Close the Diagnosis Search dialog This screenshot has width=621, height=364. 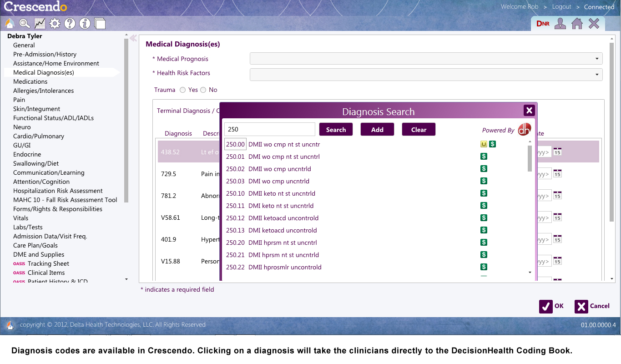click(x=529, y=110)
